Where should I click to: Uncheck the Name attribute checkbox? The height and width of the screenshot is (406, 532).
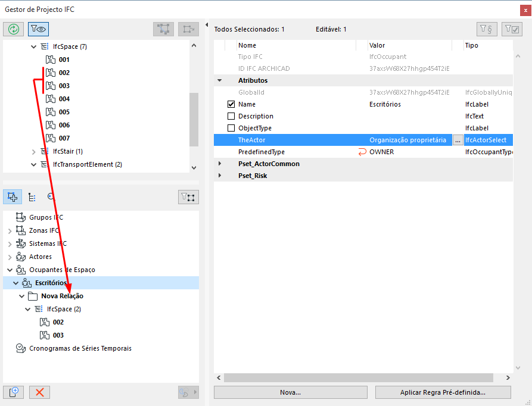coord(231,104)
